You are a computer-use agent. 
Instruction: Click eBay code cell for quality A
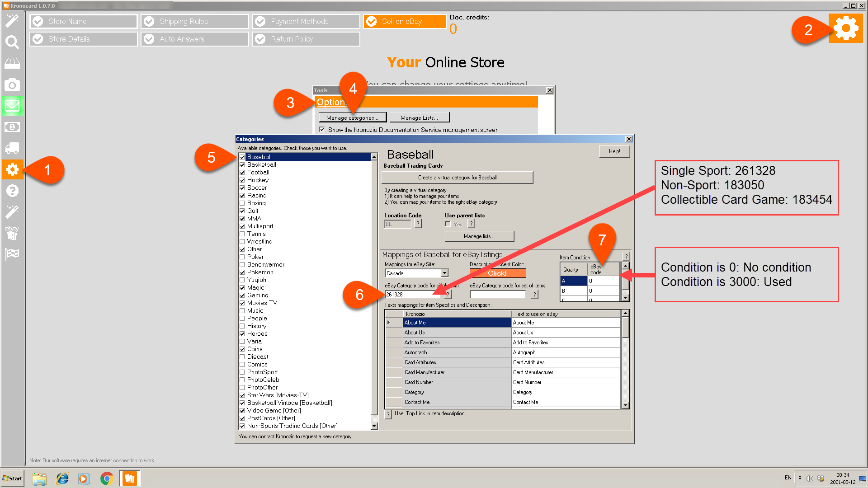coord(603,281)
